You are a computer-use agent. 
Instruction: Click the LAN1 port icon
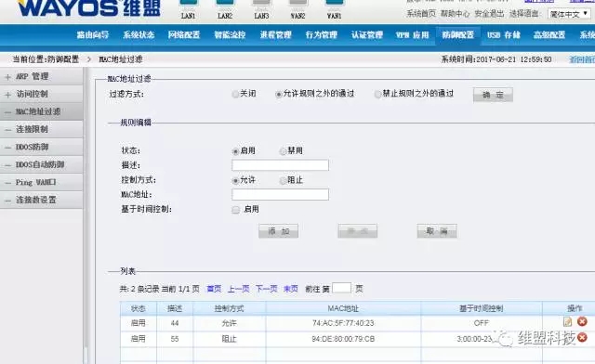tap(188, 3)
